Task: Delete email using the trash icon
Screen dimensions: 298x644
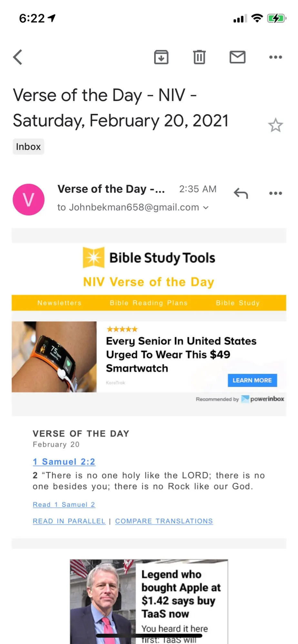Action: [x=199, y=57]
